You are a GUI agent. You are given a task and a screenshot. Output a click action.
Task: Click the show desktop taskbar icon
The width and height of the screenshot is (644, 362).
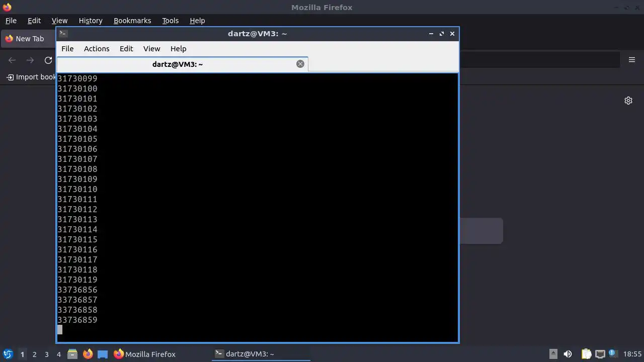(x=103, y=354)
